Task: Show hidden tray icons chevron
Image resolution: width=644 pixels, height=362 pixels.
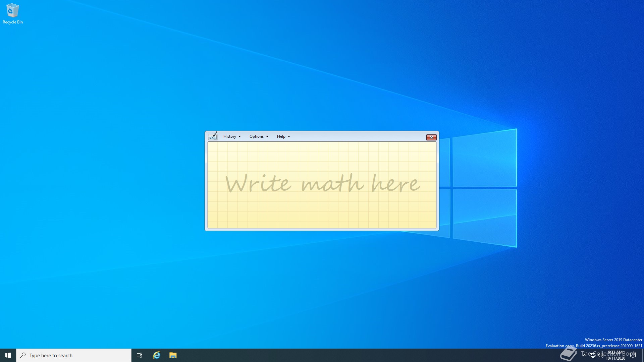Action: 585,355
